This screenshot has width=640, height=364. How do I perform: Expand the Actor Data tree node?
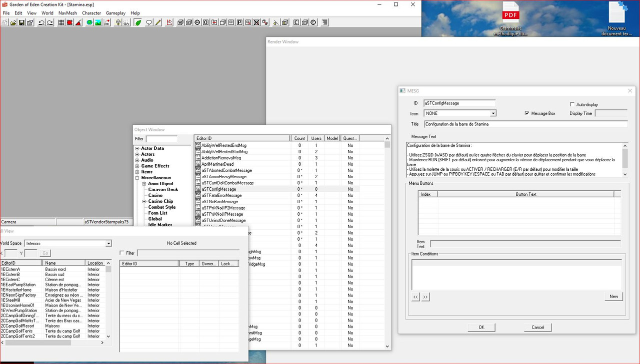point(137,148)
